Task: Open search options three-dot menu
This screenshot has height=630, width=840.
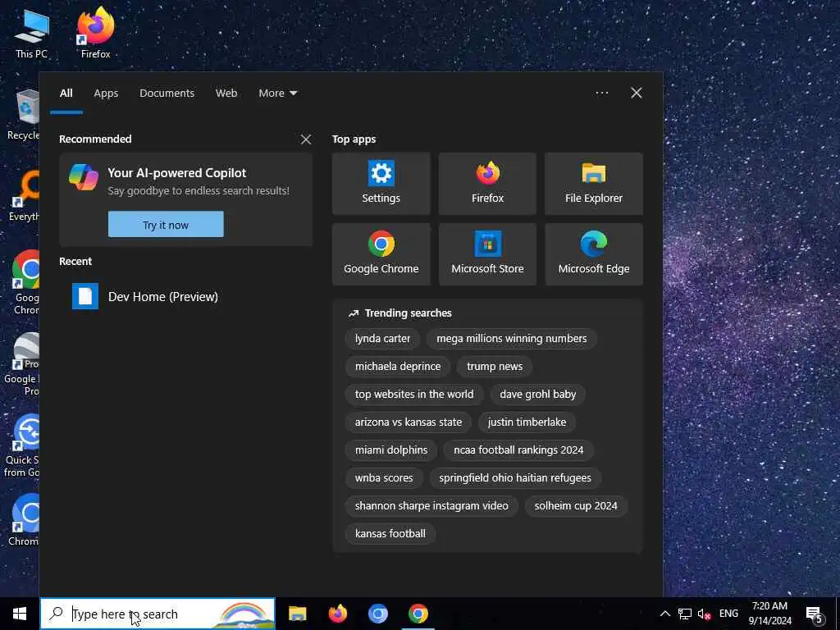Action: (x=601, y=94)
